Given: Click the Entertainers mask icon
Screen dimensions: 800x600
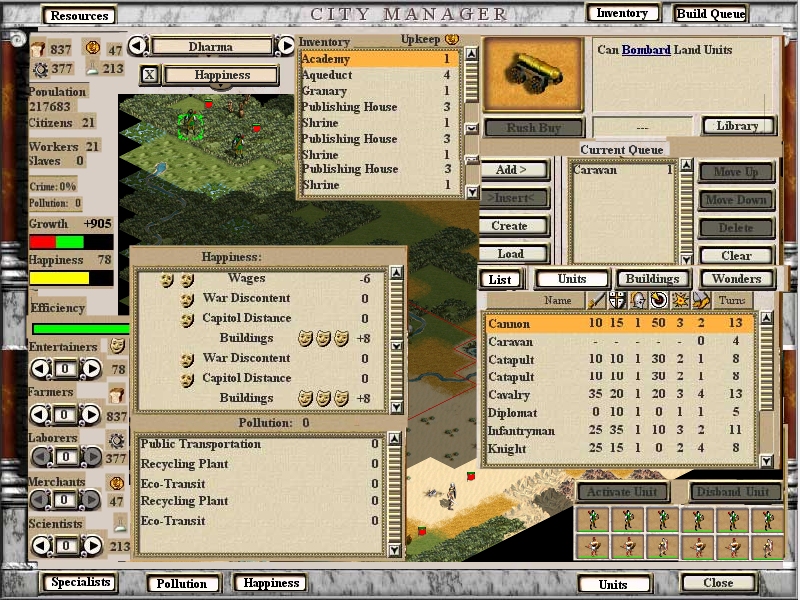Looking at the screenshot, I should click(x=117, y=346).
